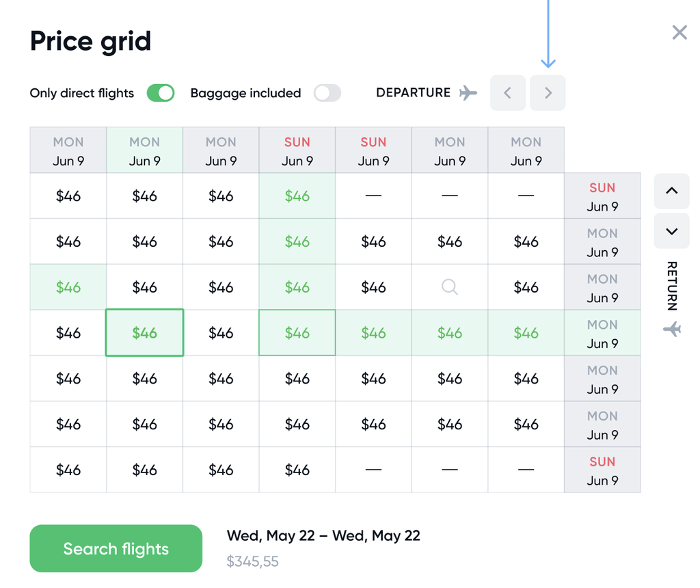Click the Only direct flights label

82,93
